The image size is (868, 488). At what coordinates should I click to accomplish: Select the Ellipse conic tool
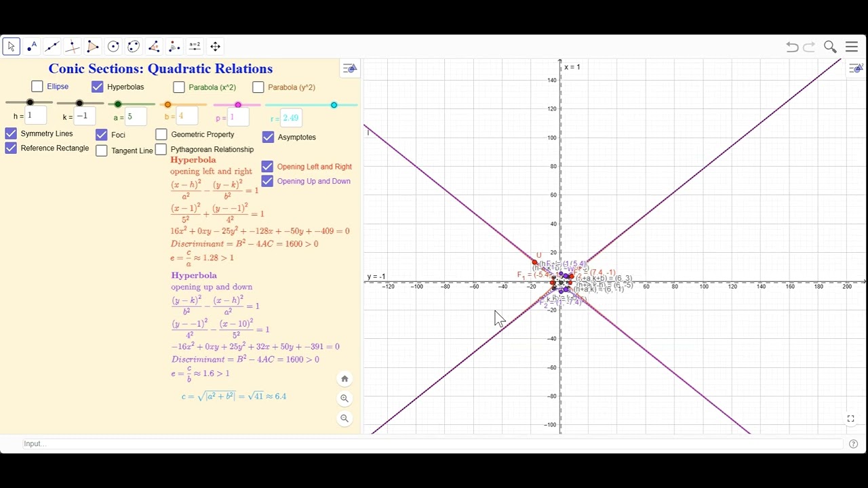click(x=134, y=46)
